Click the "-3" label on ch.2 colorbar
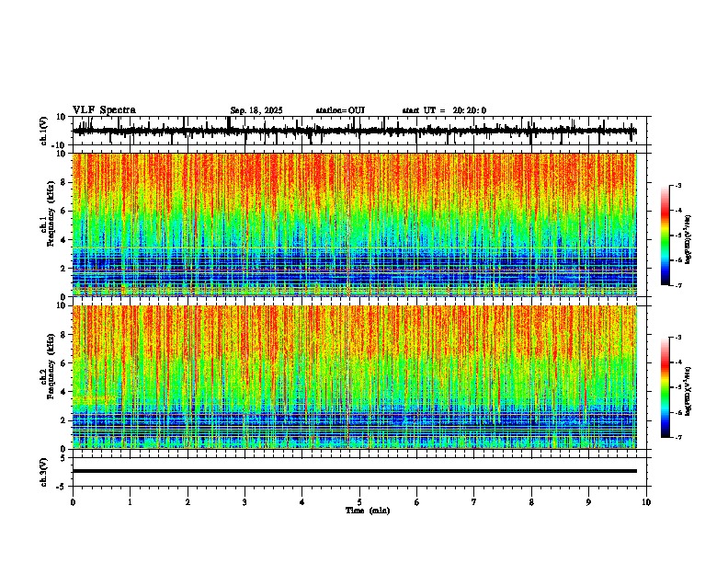The image size is (728, 563). (677, 338)
